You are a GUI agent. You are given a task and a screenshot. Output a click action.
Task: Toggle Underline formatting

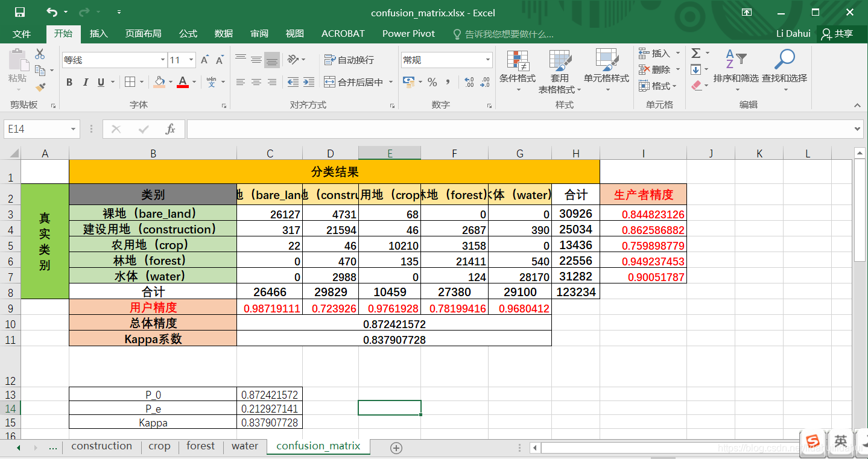(101, 82)
